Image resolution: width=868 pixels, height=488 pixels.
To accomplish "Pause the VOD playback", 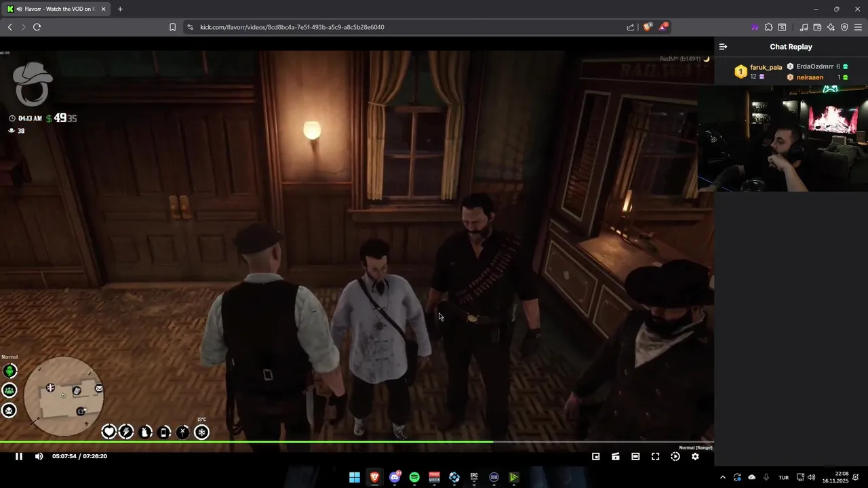I will [x=19, y=456].
